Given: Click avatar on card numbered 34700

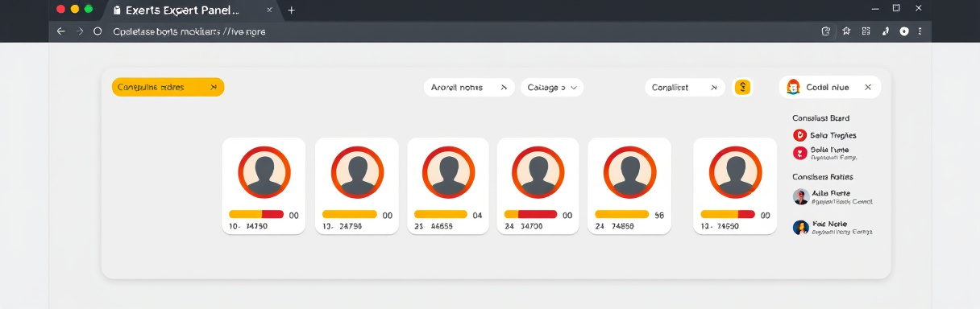Looking at the screenshot, I should [x=538, y=172].
